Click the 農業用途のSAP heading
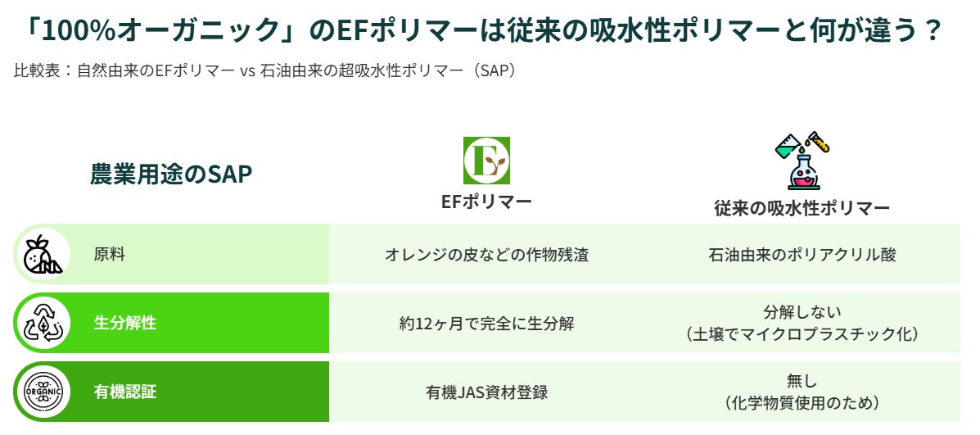Viewport: 980px width, 435px height. (170, 174)
